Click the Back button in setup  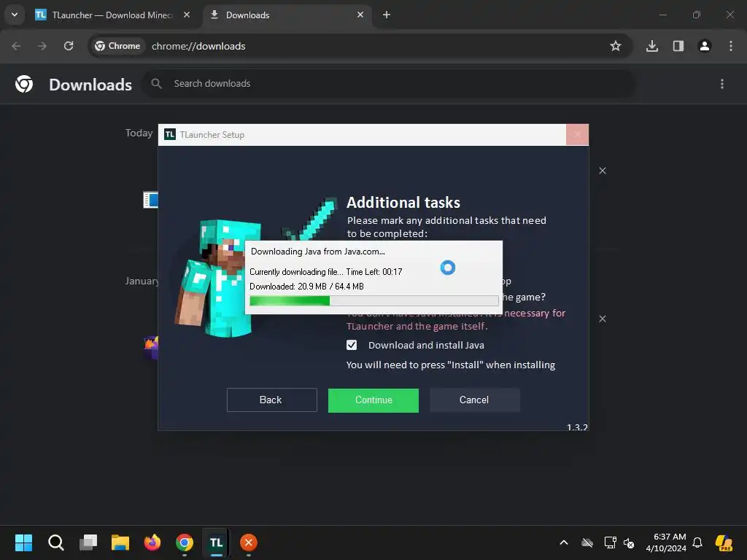tap(271, 400)
